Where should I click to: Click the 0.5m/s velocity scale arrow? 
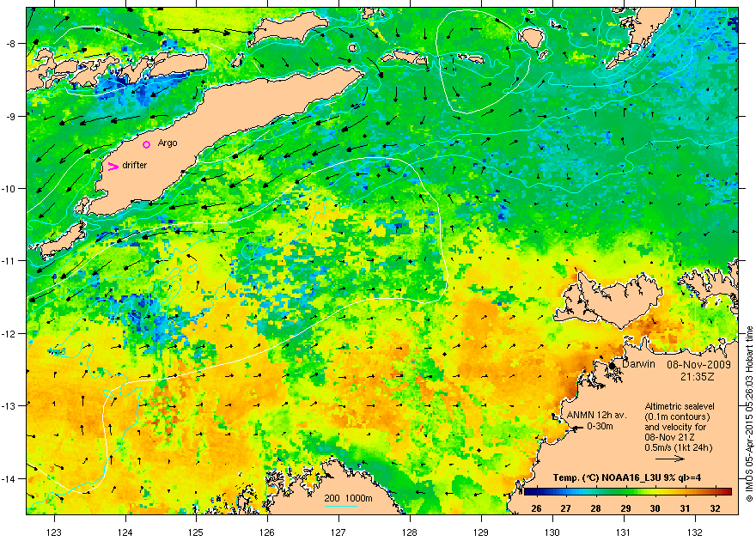(670, 459)
